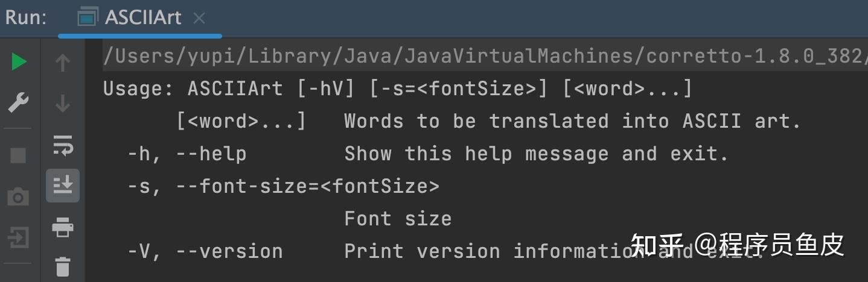Click the Usage: ASCIIArt output line

398,89
